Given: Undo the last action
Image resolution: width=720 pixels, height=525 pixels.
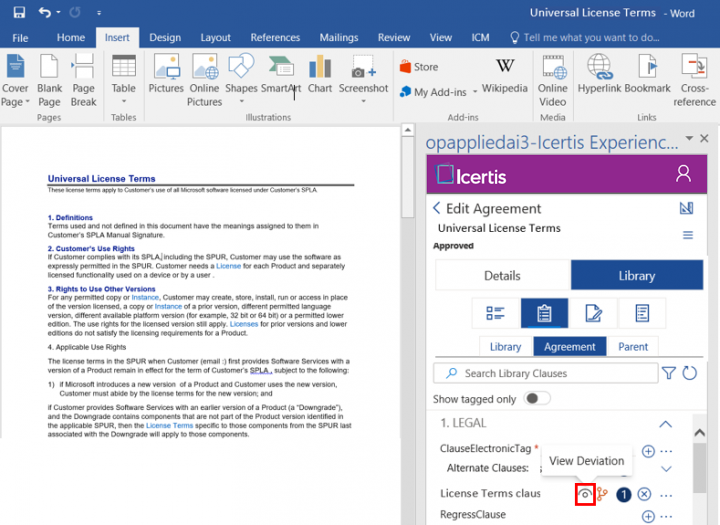Looking at the screenshot, I should pos(45,12).
